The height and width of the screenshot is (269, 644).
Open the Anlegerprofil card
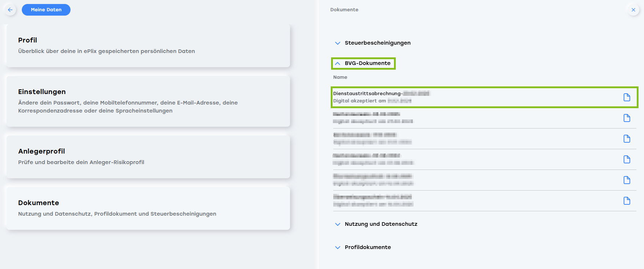(x=148, y=157)
